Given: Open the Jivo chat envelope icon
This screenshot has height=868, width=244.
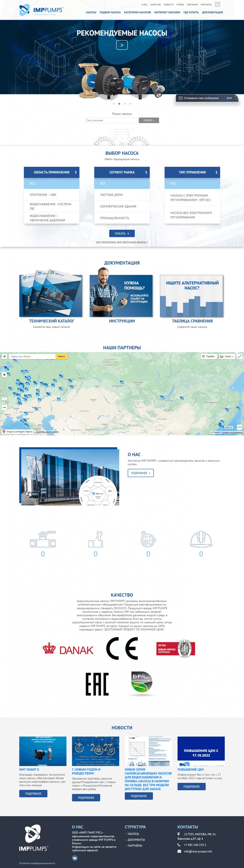Looking at the screenshot, I should coord(181,98).
